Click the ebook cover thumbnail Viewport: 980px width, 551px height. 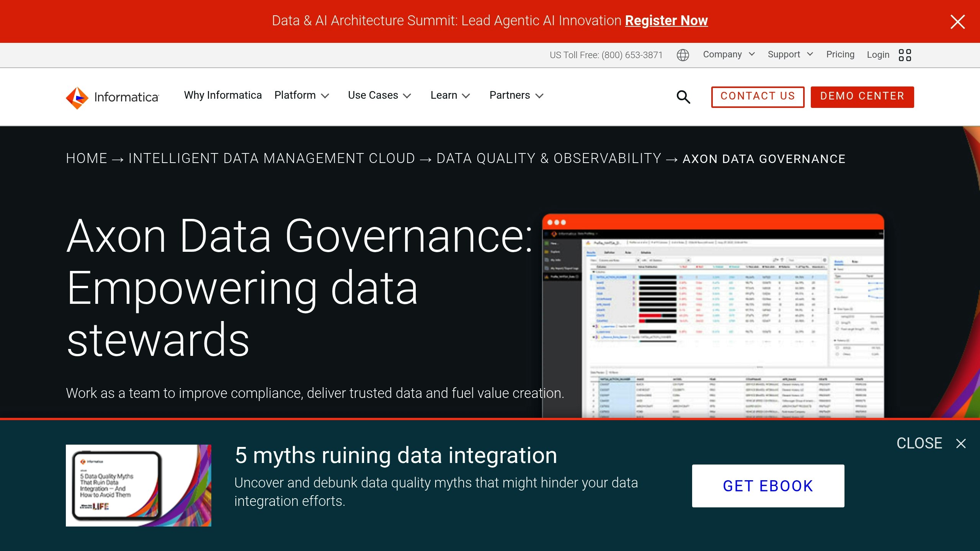point(138,485)
